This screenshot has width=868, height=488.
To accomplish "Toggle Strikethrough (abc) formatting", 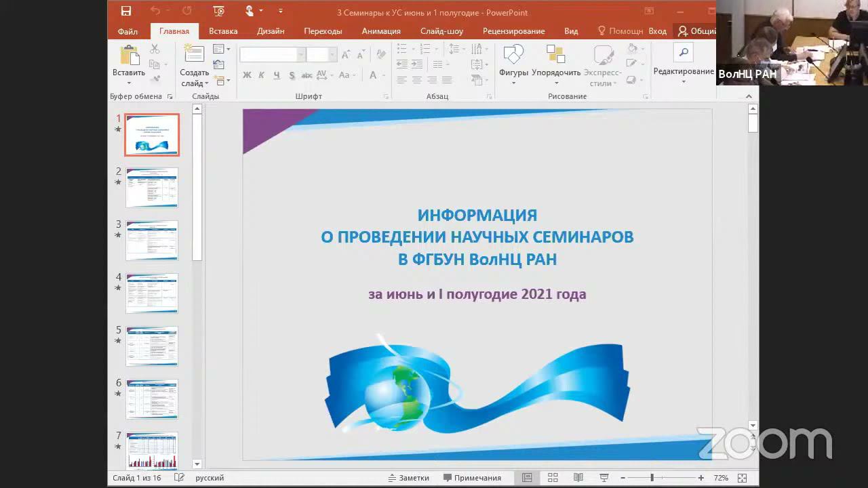I will point(307,75).
